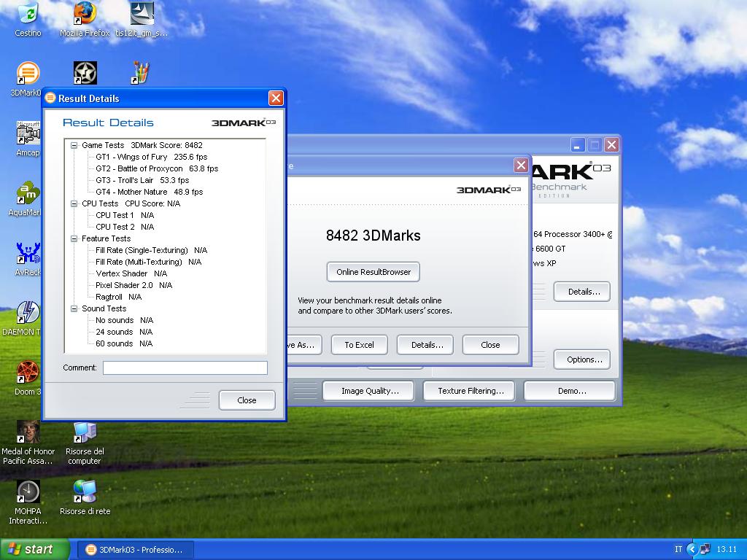This screenshot has width=747, height=560.
Task: Select GT2 - Battle of Proxycon row
Action: pos(157,168)
